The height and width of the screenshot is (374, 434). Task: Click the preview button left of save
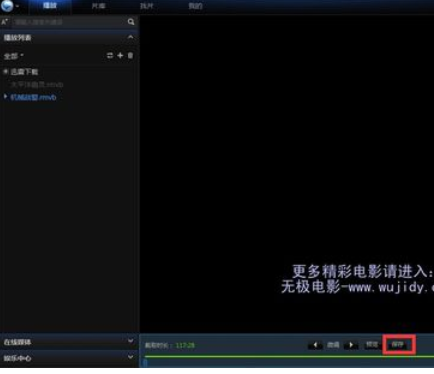point(372,345)
